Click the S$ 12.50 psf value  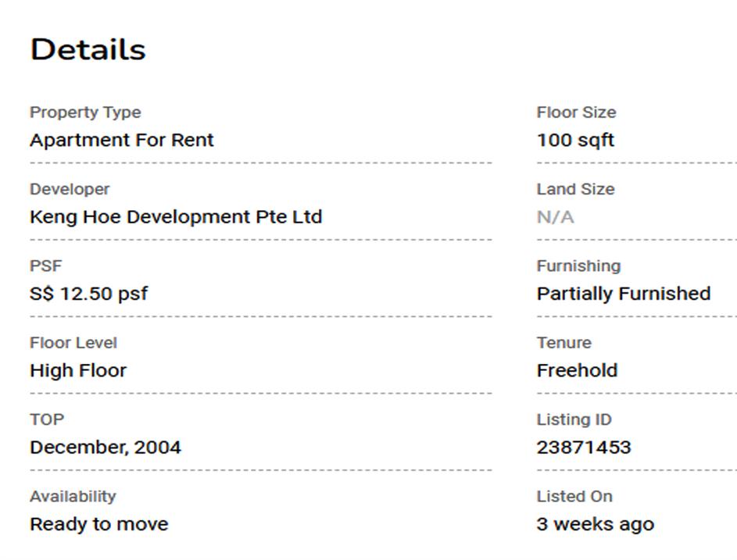[x=88, y=294]
